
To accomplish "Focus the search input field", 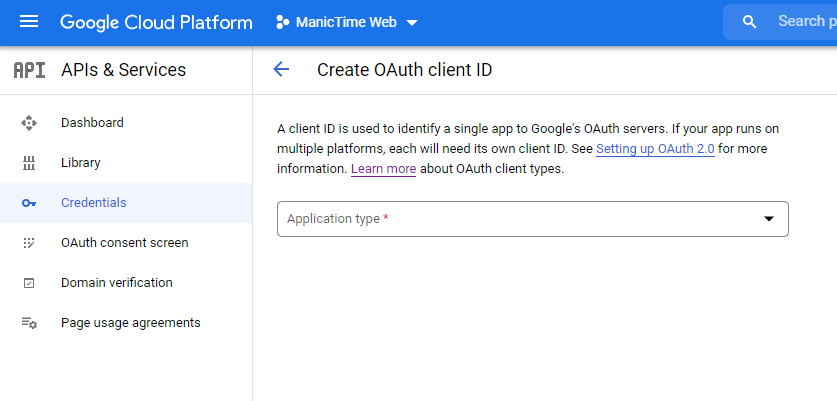I will 800,22.
